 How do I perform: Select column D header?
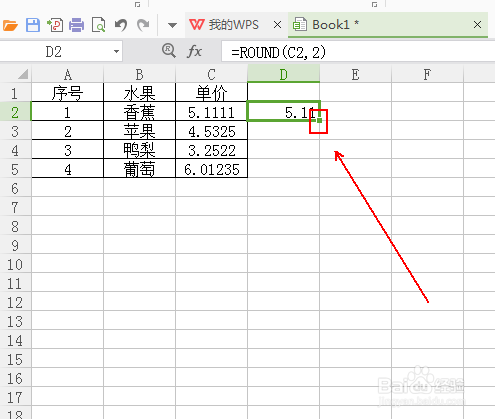283,74
